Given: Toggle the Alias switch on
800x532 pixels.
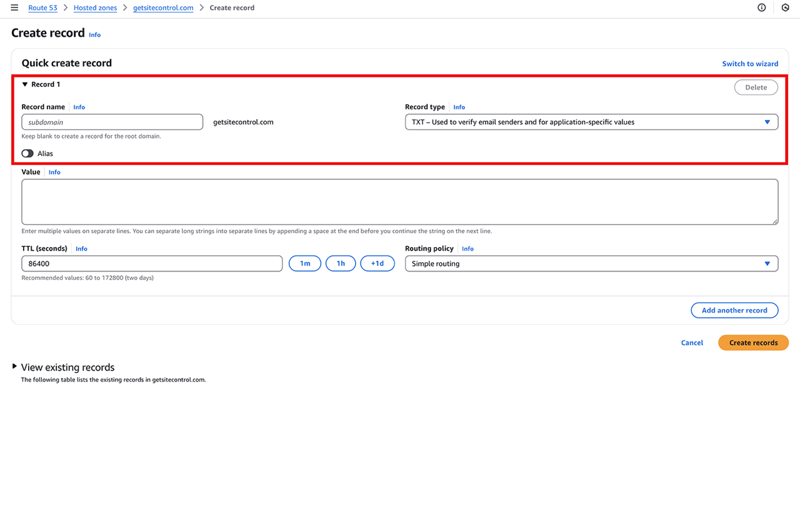Looking at the screenshot, I should click(x=27, y=154).
